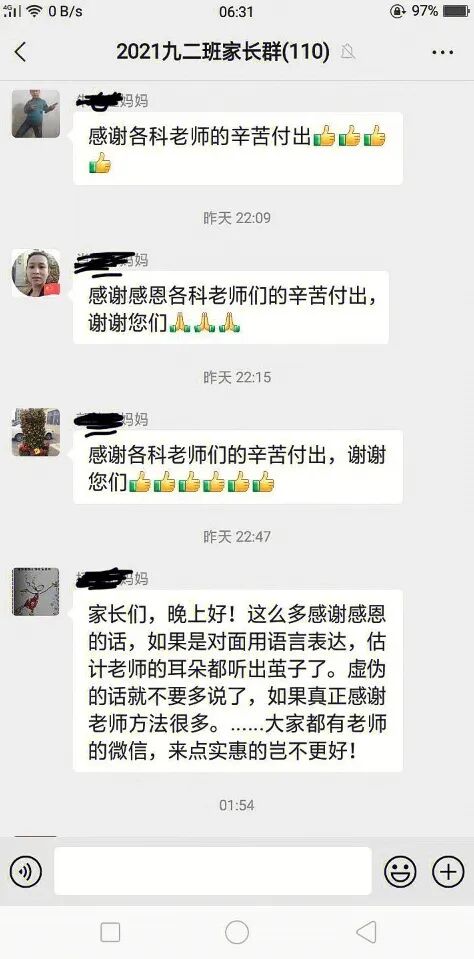Tap the Android recent apps square button
This screenshot has width=474, height=959.
(110, 933)
